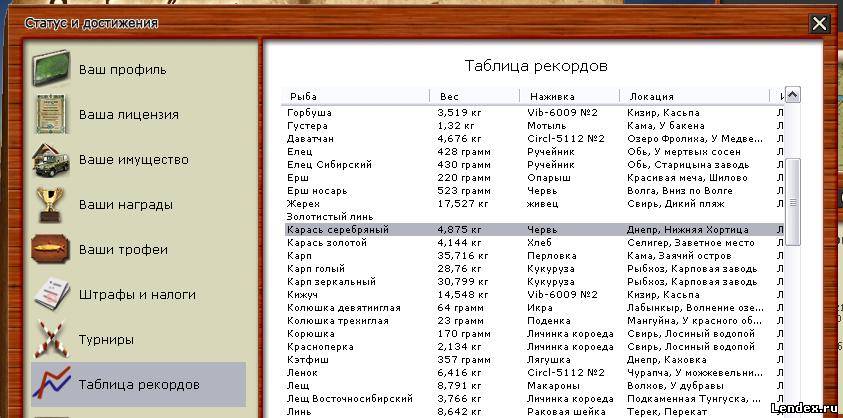Select the Густера row
843x418 pixels.
534,126
